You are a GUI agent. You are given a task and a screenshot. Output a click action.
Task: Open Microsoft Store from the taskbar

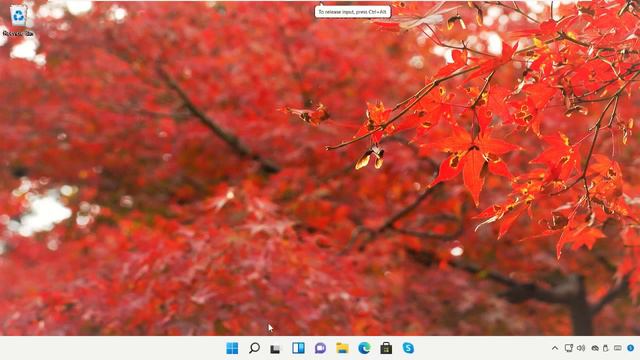click(x=386, y=348)
